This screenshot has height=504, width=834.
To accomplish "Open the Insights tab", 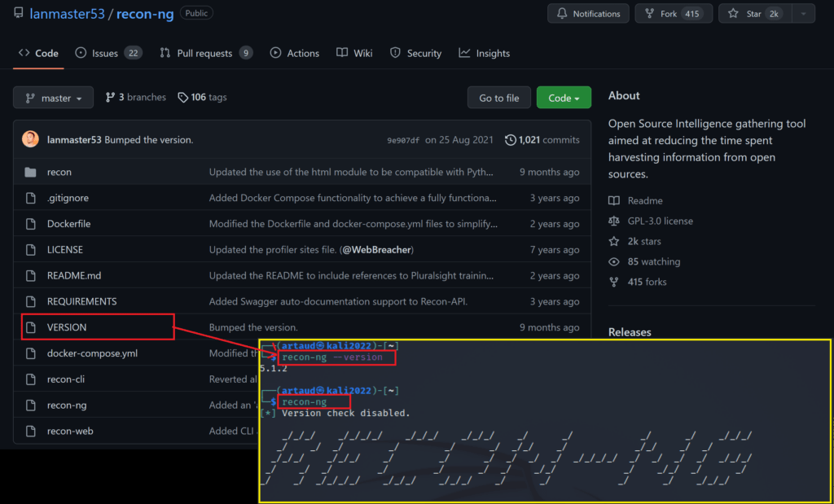I will pyautogui.click(x=485, y=53).
